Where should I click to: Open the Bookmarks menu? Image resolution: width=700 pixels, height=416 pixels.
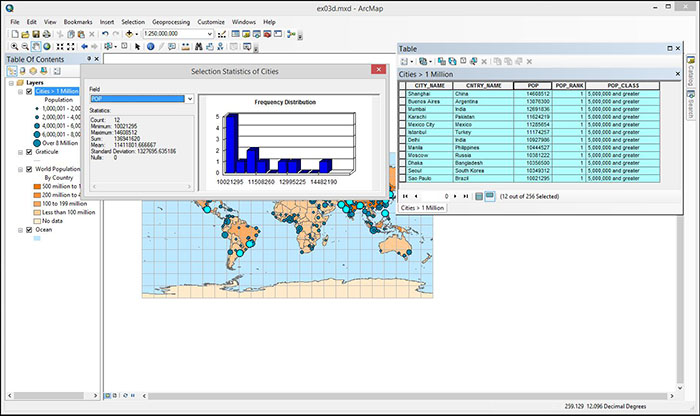[78, 22]
